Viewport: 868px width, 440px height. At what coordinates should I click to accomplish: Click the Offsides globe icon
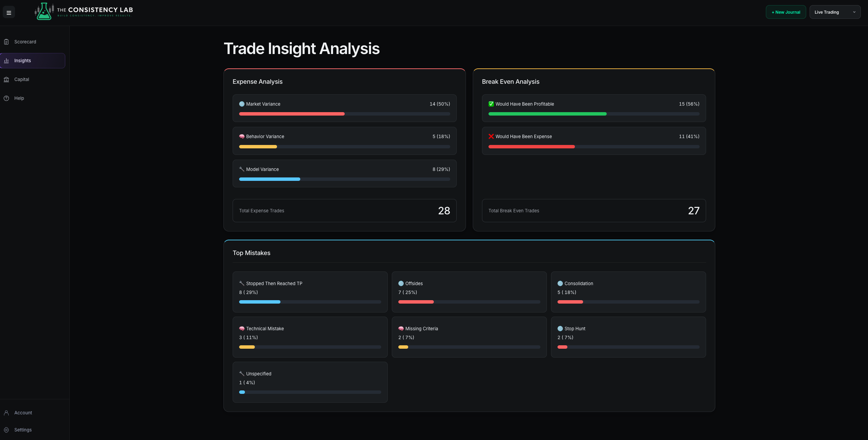[401, 283]
